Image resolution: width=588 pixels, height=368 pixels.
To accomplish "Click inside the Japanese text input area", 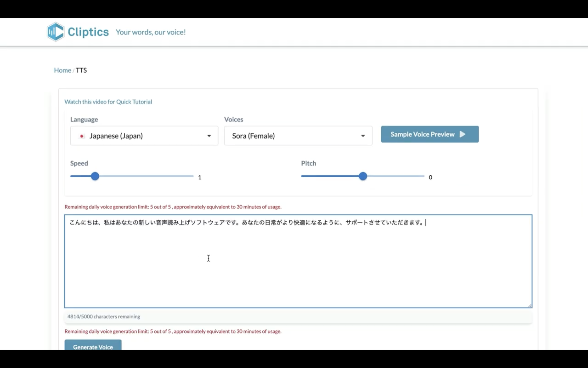I will 298,261.
